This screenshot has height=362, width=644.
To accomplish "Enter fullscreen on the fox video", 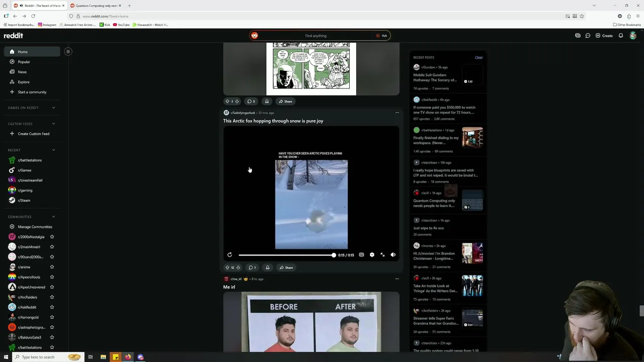I will point(382,255).
